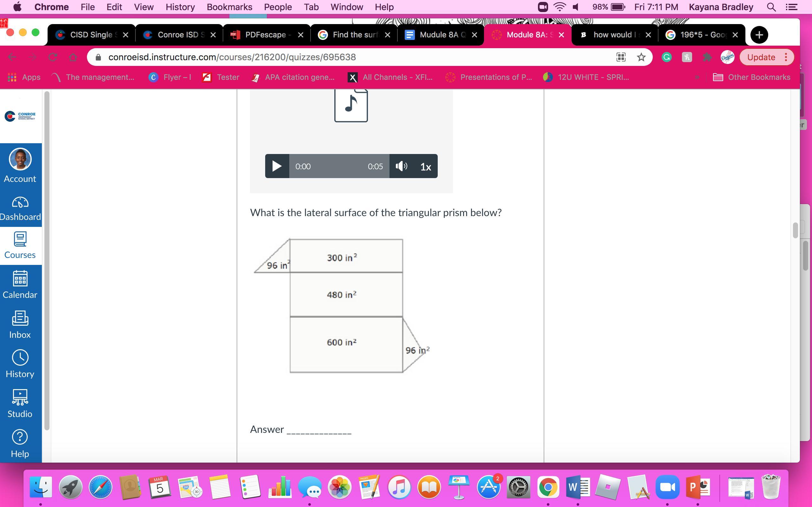Open Studio from the sidebar
812x507 pixels.
pyautogui.click(x=20, y=403)
